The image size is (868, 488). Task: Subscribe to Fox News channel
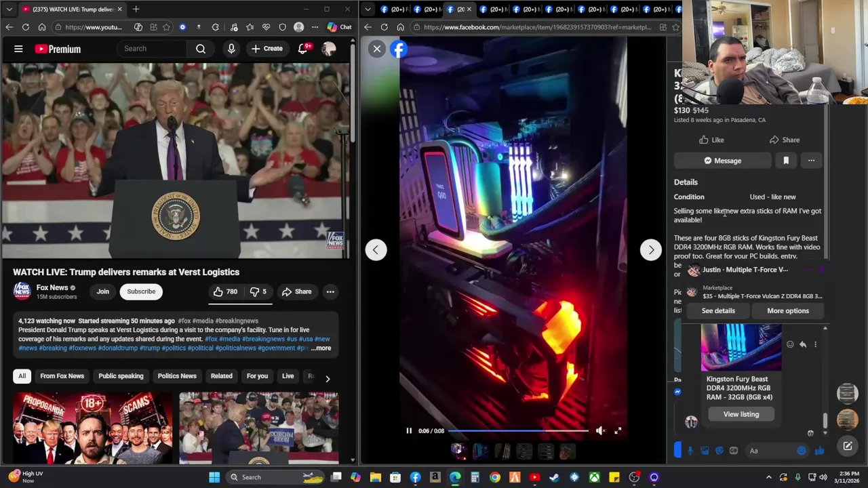click(141, 291)
